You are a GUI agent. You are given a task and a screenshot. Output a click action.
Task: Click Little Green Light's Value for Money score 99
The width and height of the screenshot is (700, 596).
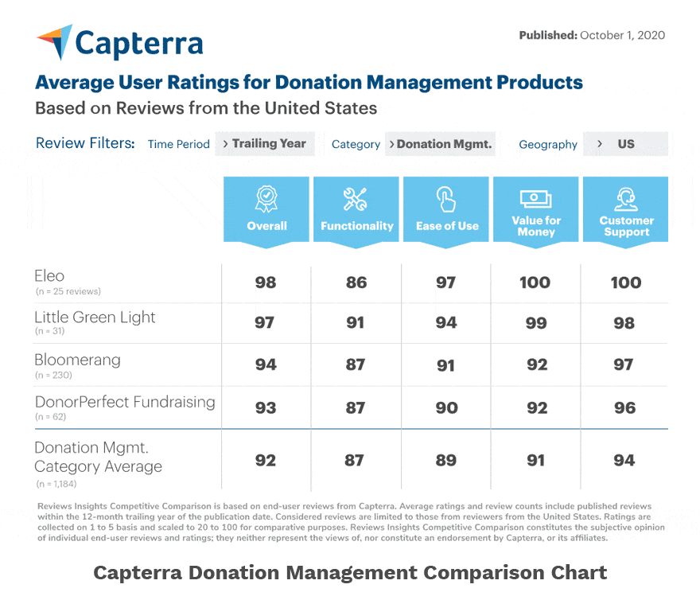[536, 323]
